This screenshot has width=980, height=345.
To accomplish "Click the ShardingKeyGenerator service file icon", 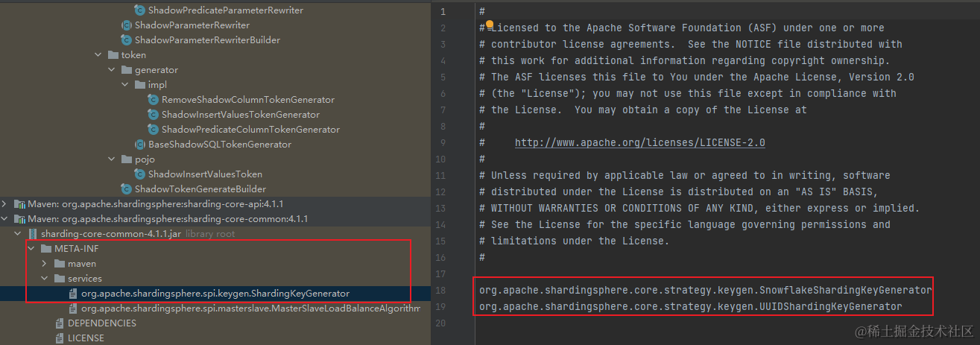I will pyautogui.click(x=73, y=293).
